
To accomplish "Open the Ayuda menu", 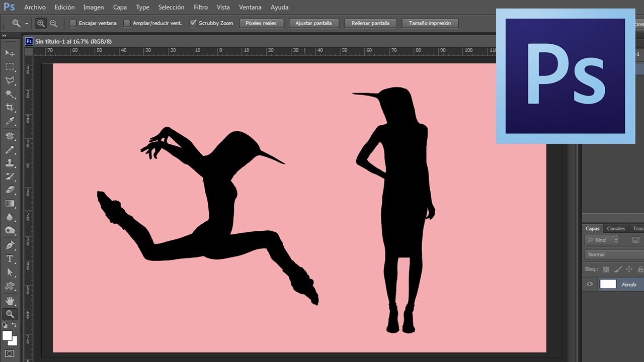I will click(x=280, y=7).
